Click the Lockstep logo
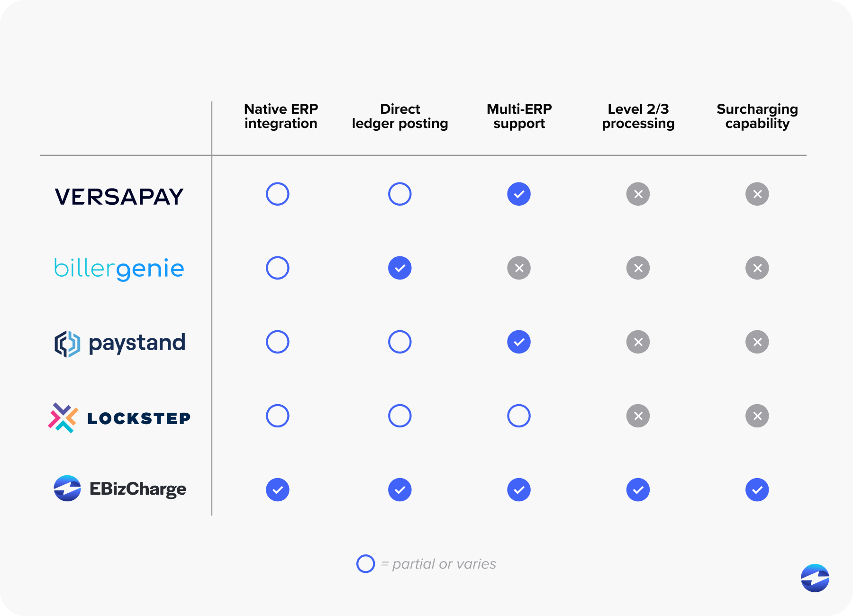 [119, 418]
